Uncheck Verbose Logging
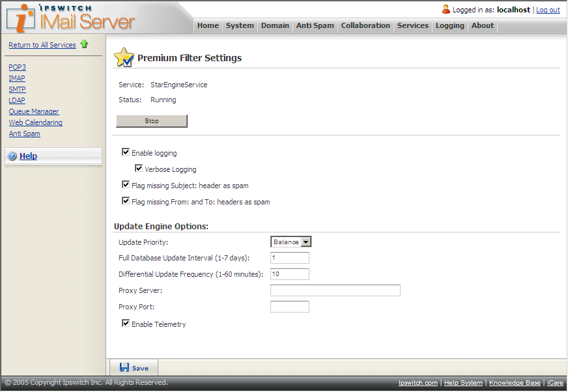The height and width of the screenshot is (392, 568). (139, 169)
